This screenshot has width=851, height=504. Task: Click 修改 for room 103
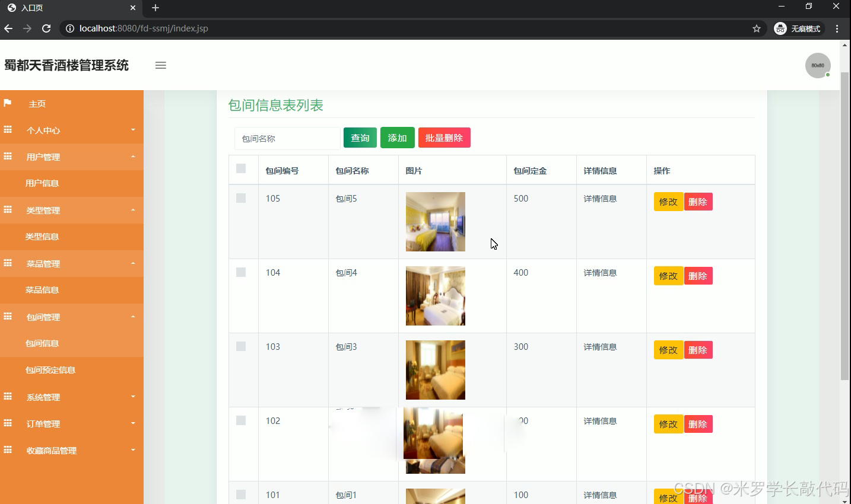[x=669, y=350]
